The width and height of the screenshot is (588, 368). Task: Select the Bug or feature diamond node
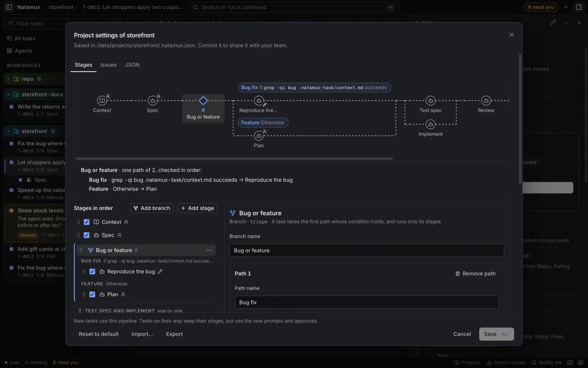(203, 100)
